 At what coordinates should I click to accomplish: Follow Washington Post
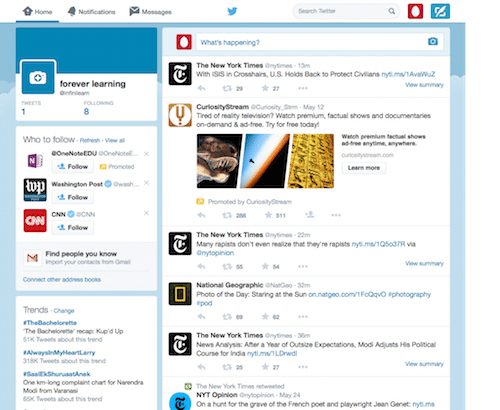tap(72, 197)
